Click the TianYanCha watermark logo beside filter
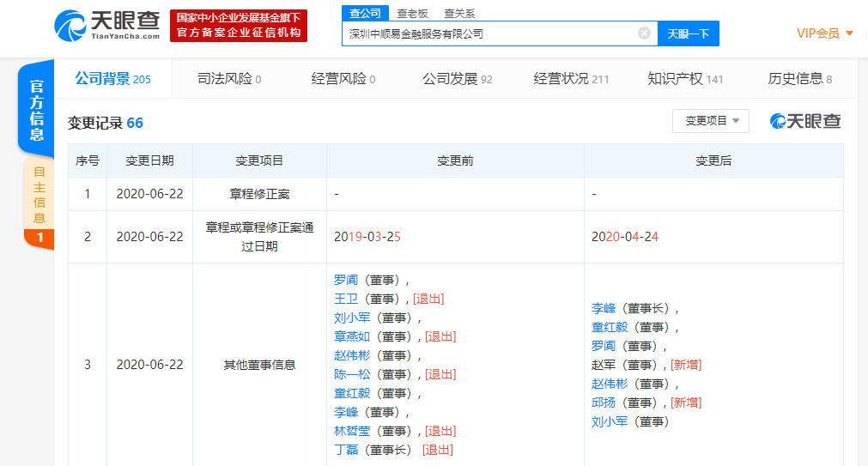868x466 pixels. (804, 122)
